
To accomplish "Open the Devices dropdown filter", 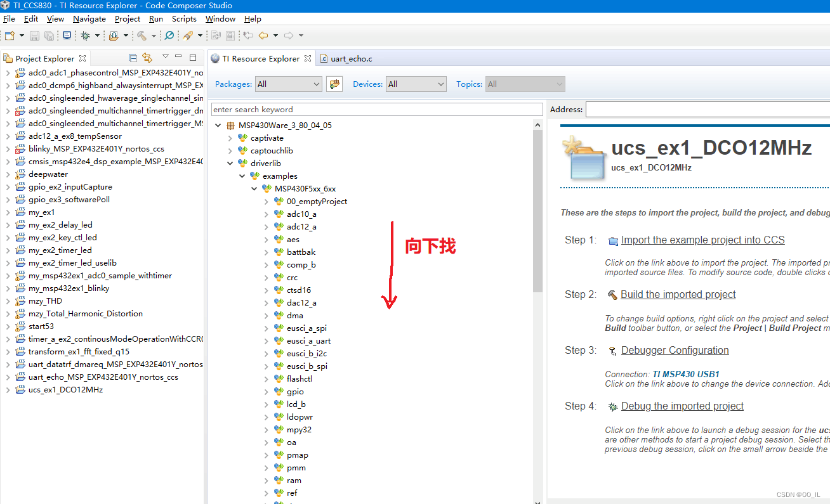I will [416, 84].
